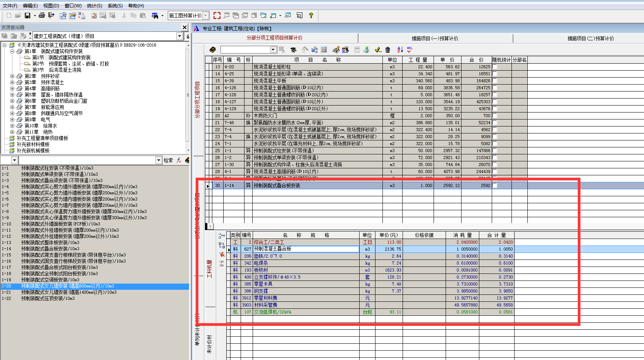The height and width of the screenshot is (360, 644).
Task: Click the notepad with pencil icon
Action: (345, 50)
